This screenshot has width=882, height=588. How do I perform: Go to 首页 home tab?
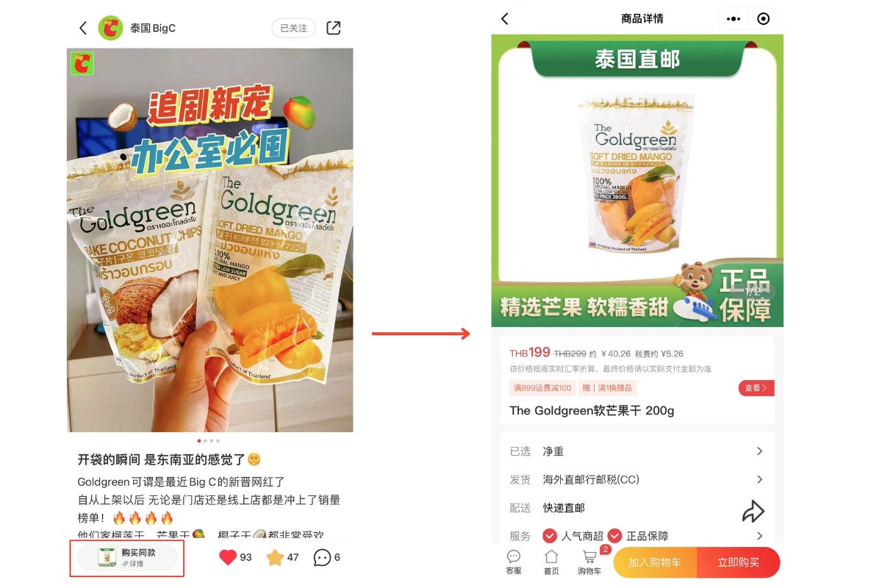click(551, 562)
